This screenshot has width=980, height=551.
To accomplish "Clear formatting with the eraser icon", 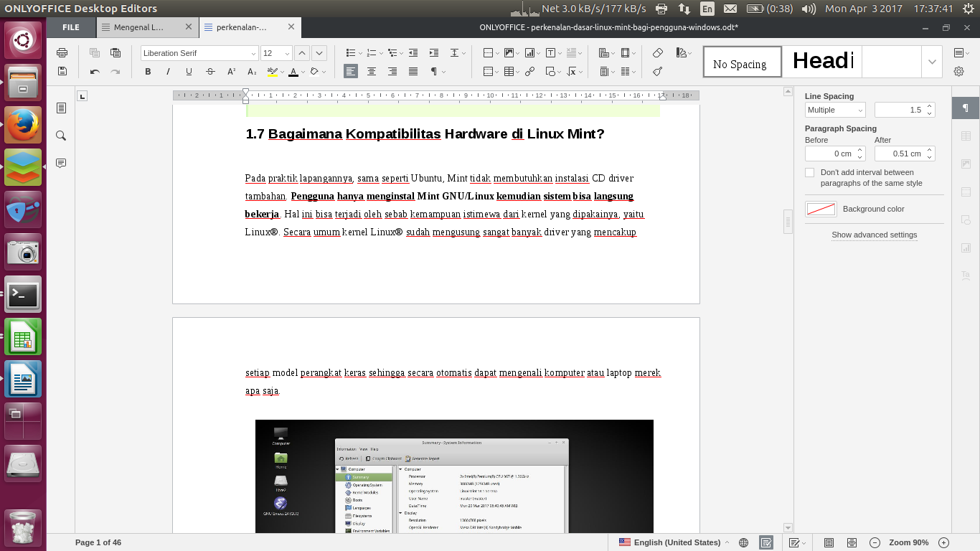I will pos(657,52).
